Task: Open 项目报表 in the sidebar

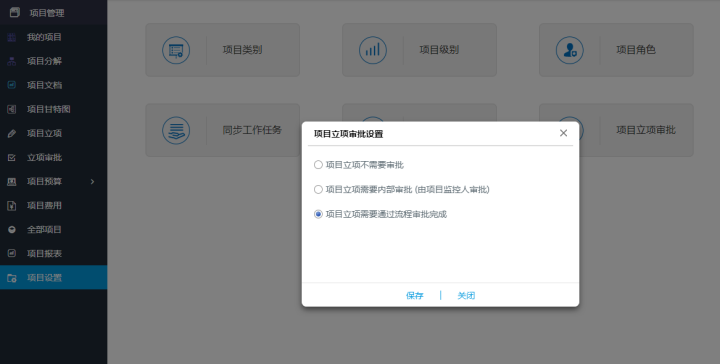Action: [53, 254]
